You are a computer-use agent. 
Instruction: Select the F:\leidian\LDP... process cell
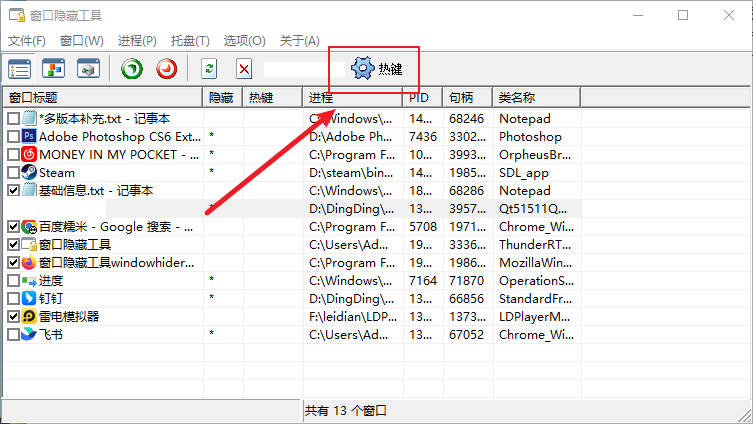pyautogui.click(x=352, y=316)
